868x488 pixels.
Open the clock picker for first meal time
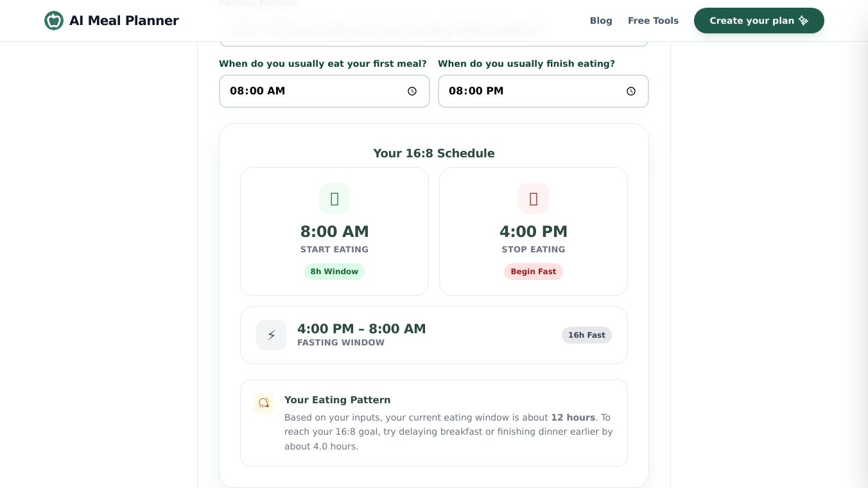click(x=412, y=91)
